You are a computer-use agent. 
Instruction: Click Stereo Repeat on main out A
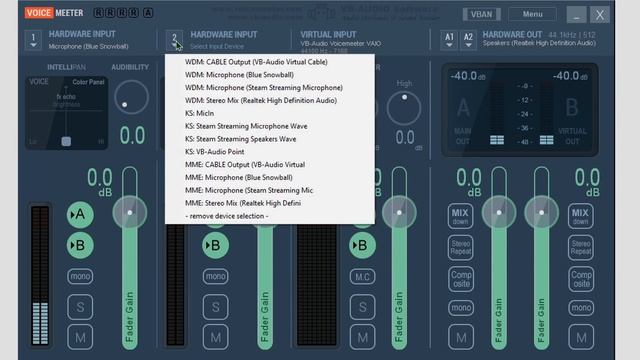(x=460, y=247)
